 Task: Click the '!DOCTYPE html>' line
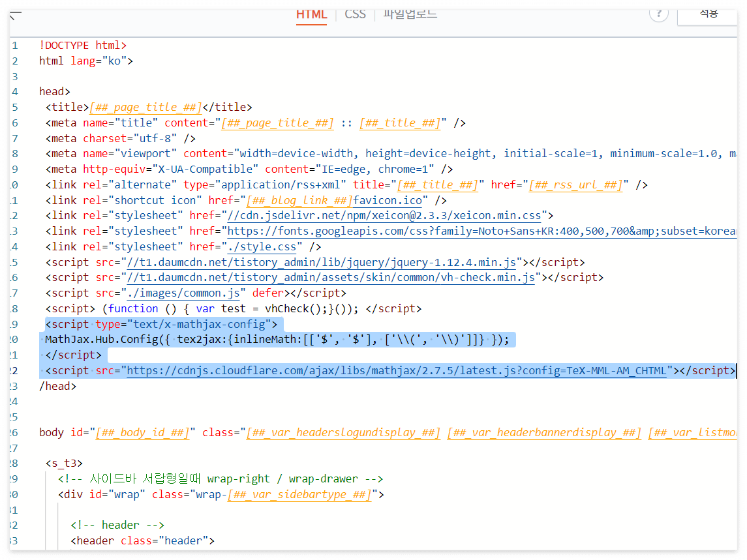(83, 45)
